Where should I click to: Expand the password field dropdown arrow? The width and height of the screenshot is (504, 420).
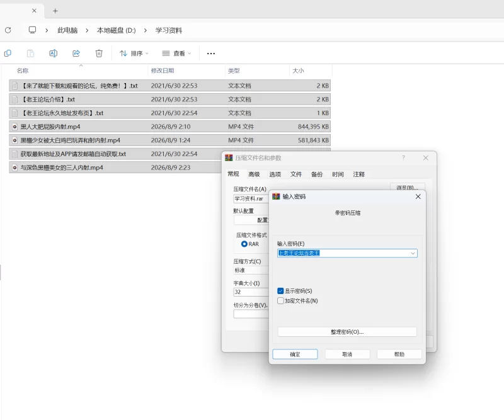(x=413, y=253)
